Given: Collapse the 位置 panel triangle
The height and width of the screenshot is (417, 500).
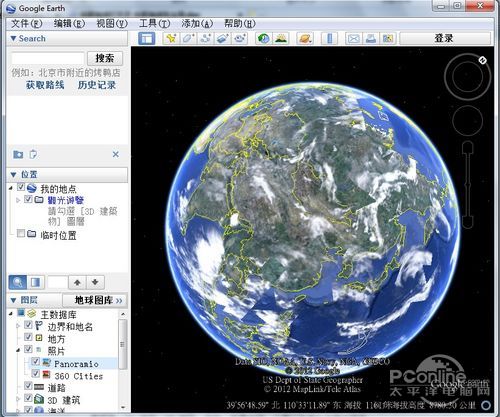Looking at the screenshot, I should [x=13, y=174].
